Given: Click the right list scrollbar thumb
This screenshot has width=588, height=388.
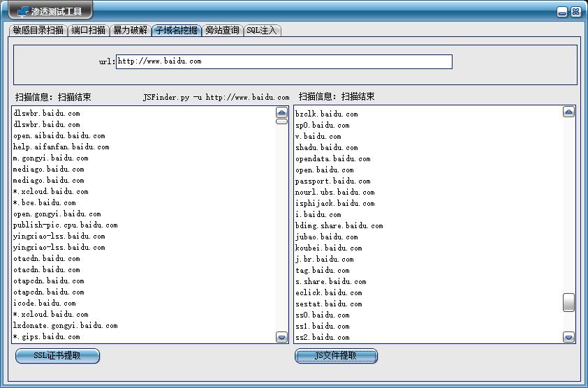Looking at the screenshot, I should [568, 303].
